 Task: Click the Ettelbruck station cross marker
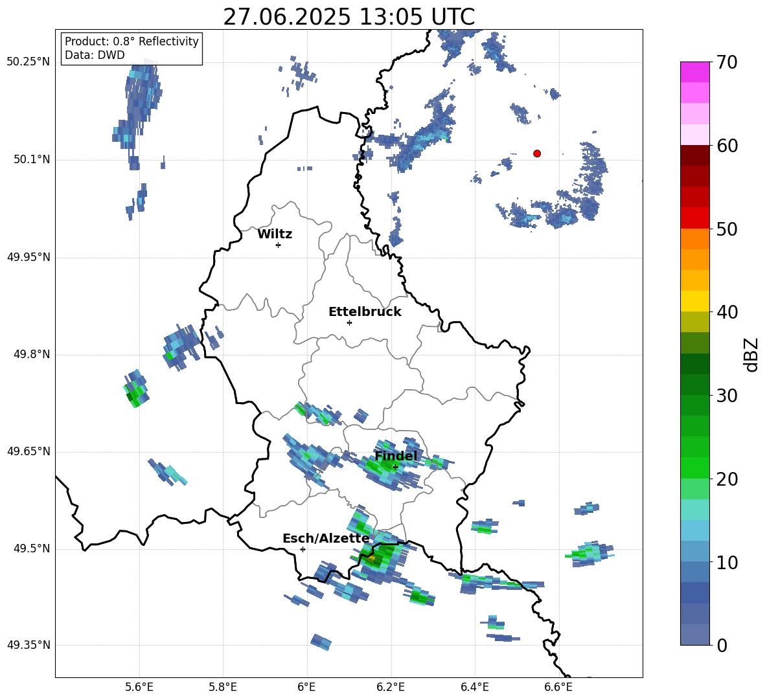point(349,322)
